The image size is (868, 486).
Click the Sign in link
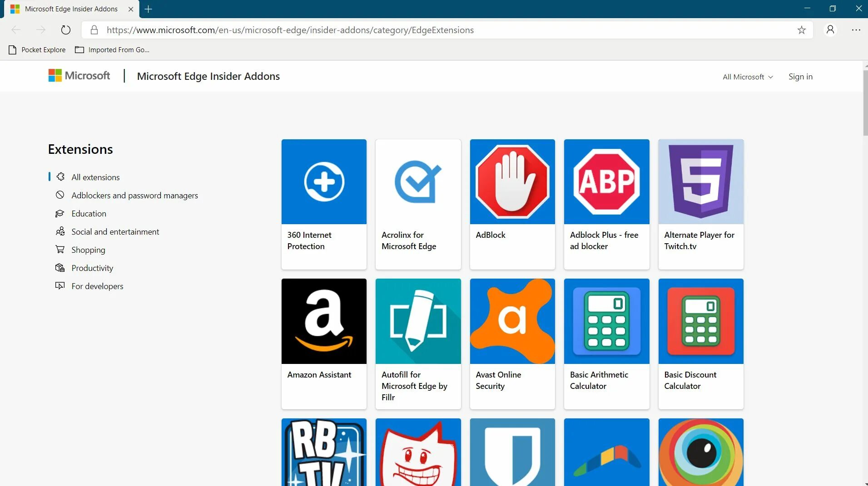[x=800, y=77]
